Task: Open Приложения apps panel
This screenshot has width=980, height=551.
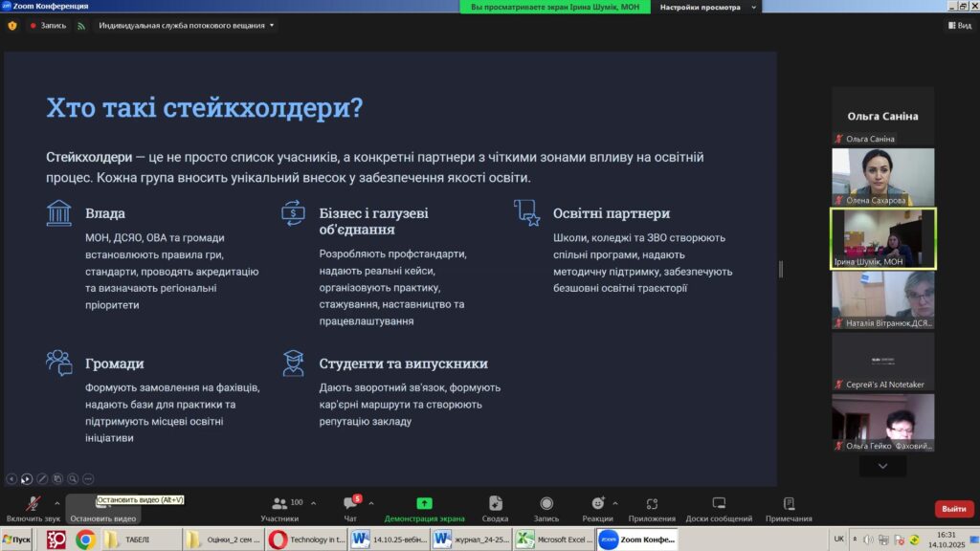Action: [x=652, y=509]
